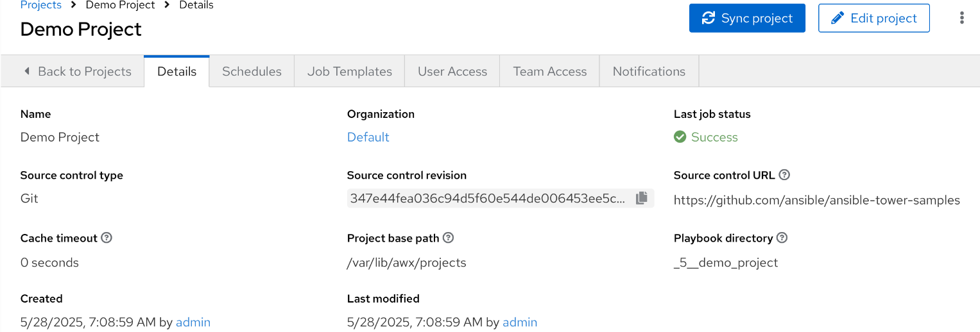Click the Edit project button

click(x=873, y=18)
